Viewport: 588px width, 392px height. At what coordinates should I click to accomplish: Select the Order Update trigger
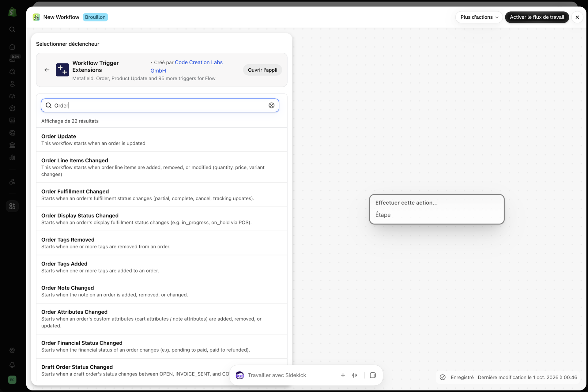(162, 140)
